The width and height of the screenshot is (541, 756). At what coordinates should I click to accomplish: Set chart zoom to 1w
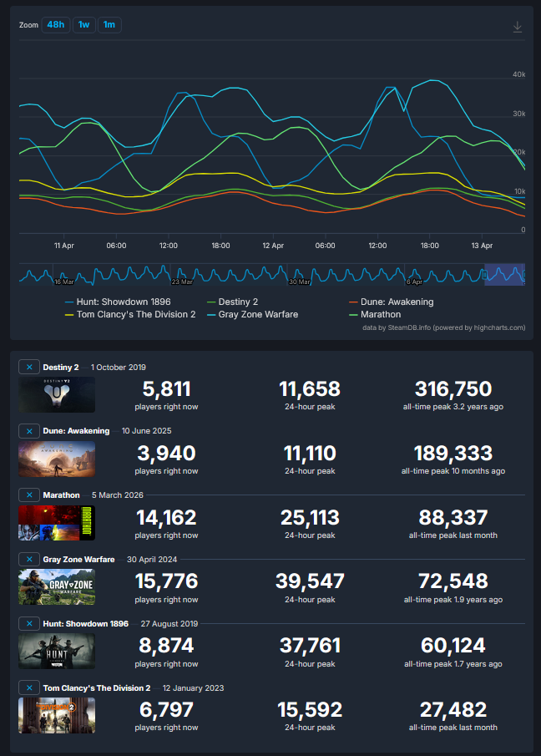pos(83,24)
